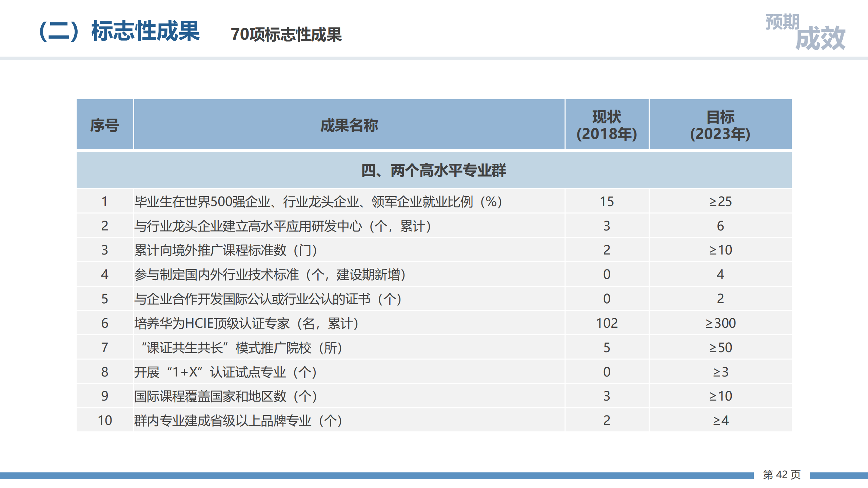
Task: Click the 成果名称 column header
Action: [x=349, y=125]
